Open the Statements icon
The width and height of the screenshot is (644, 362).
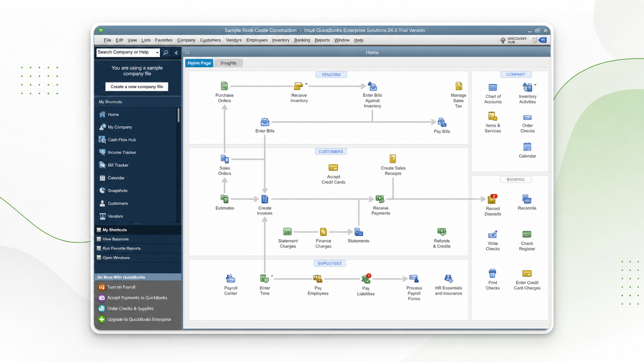[x=359, y=232]
